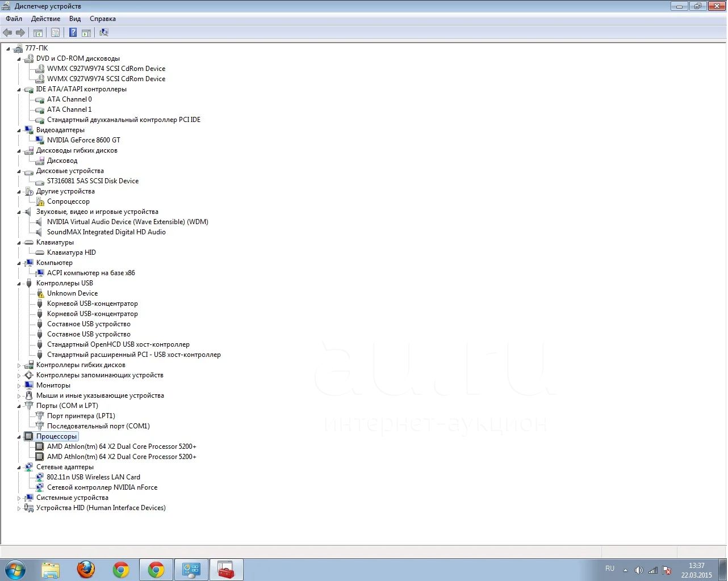The height and width of the screenshot is (581, 728).
Task: Select the Сетевые адаптеры category
Action: click(65, 467)
